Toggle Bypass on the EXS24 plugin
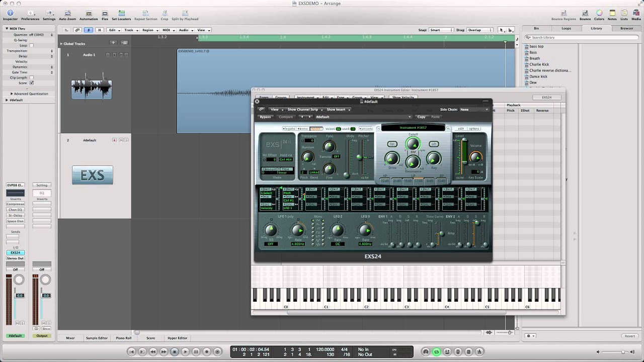 (265, 117)
